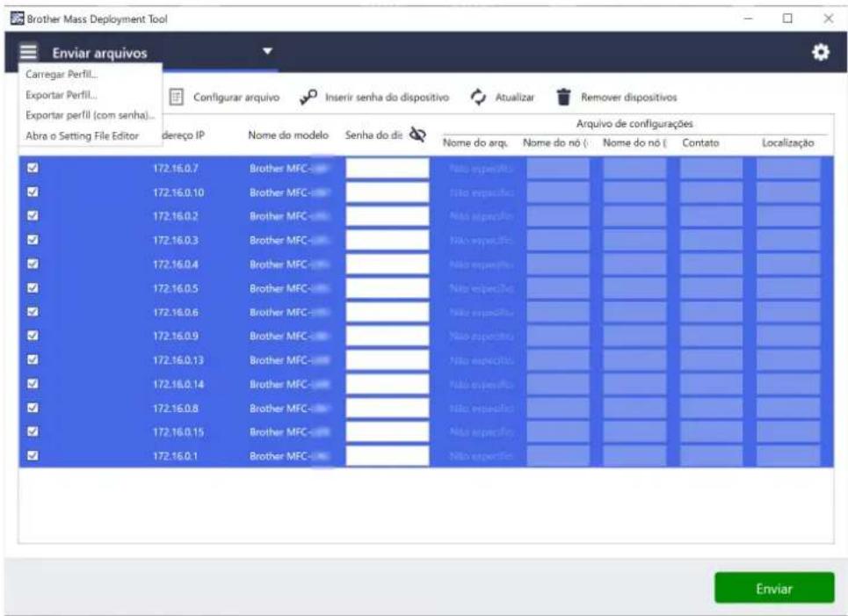Click the Endereço IP column header
This screenshot has height=616, width=848.
184,135
